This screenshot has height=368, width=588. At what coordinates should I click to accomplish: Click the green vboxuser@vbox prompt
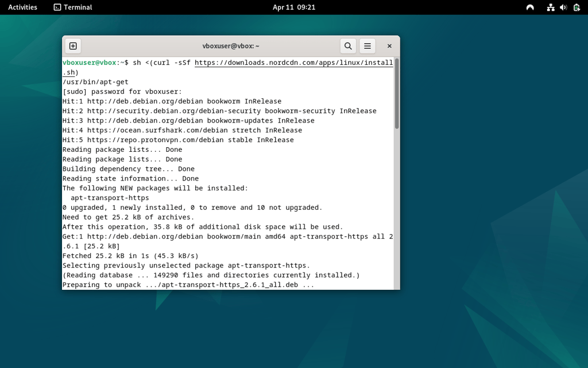click(89, 63)
